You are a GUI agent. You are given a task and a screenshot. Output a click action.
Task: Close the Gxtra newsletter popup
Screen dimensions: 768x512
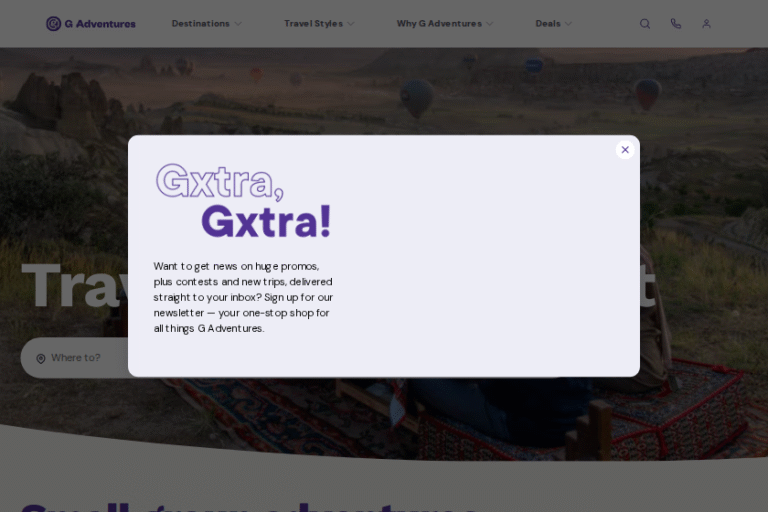point(625,150)
